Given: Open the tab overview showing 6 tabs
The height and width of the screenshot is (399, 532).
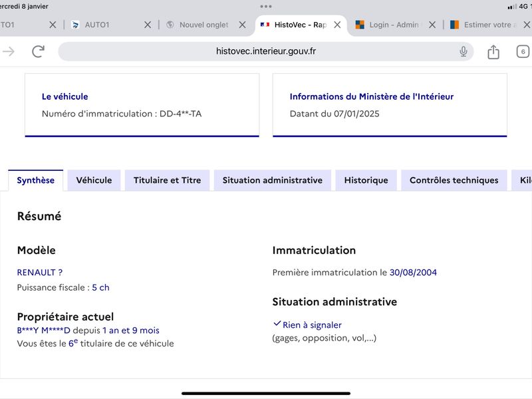Looking at the screenshot, I should click(523, 52).
